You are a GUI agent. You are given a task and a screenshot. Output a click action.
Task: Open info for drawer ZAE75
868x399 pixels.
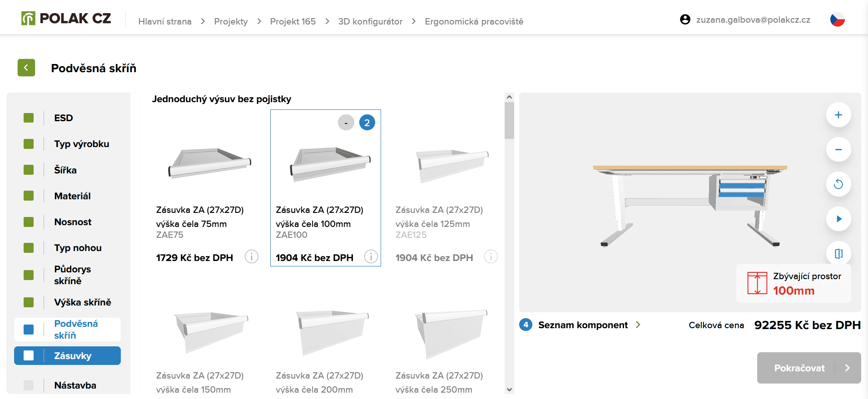251,256
